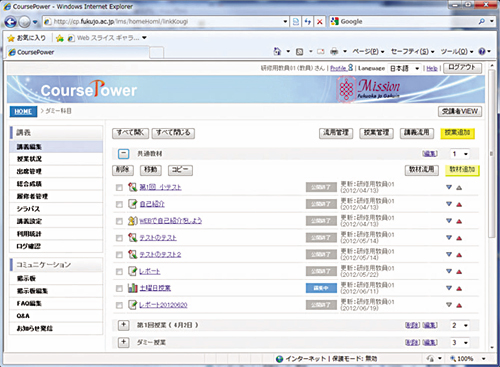Open the 第1回 小テスト quiz icon
Screen dimensions: 500x367
pyautogui.click(x=132, y=187)
